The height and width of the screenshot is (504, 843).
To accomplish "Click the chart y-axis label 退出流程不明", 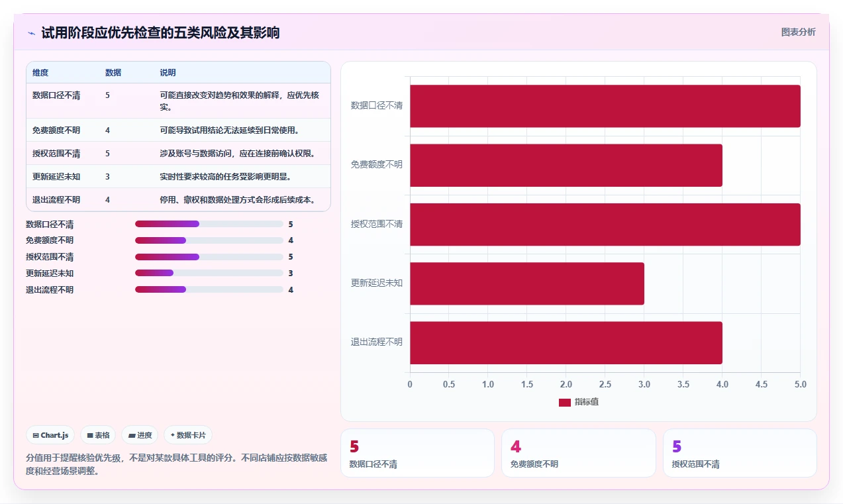I will tap(376, 342).
